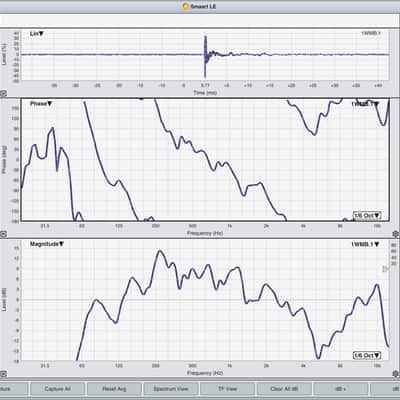Click the collapse arrow icon below Magnitude plot
Image resolution: width=400 pixels, height=400 pixels.
(x=3, y=374)
